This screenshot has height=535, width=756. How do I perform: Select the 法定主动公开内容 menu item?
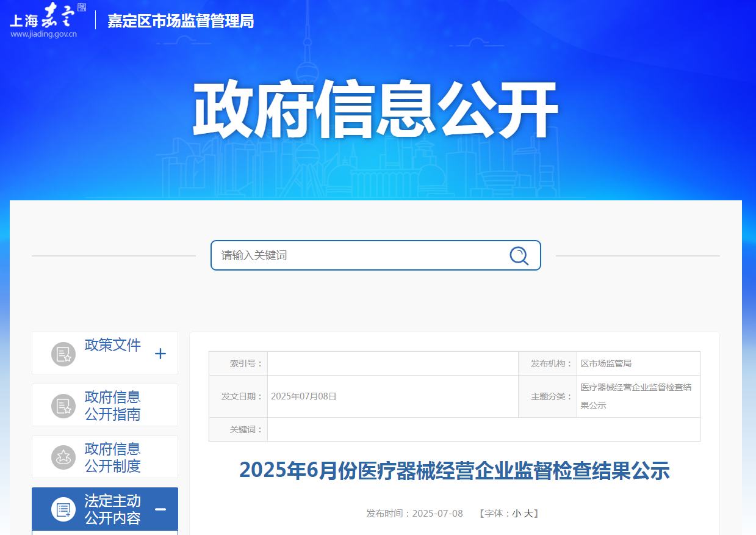click(105, 509)
